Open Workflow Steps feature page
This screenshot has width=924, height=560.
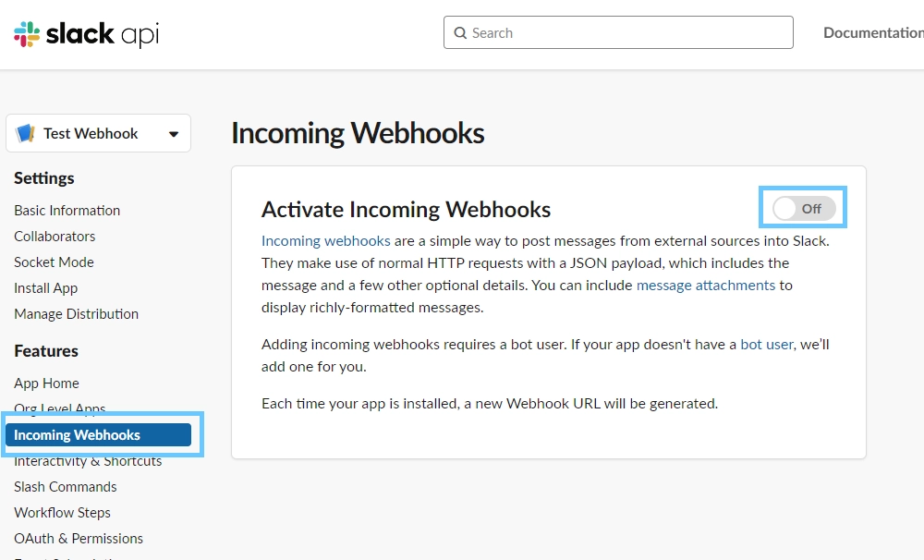click(63, 513)
